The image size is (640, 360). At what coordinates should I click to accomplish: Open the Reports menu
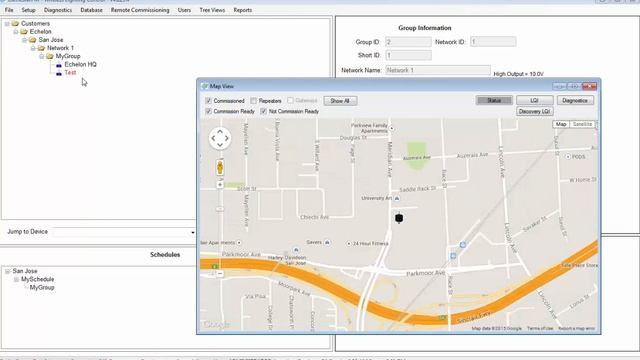click(242, 10)
